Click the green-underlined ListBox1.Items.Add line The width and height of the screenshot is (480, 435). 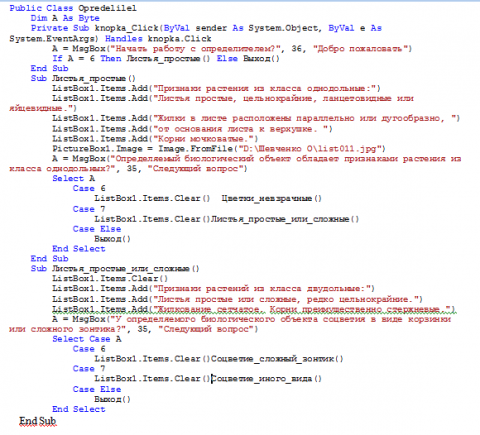click(254, 309)
